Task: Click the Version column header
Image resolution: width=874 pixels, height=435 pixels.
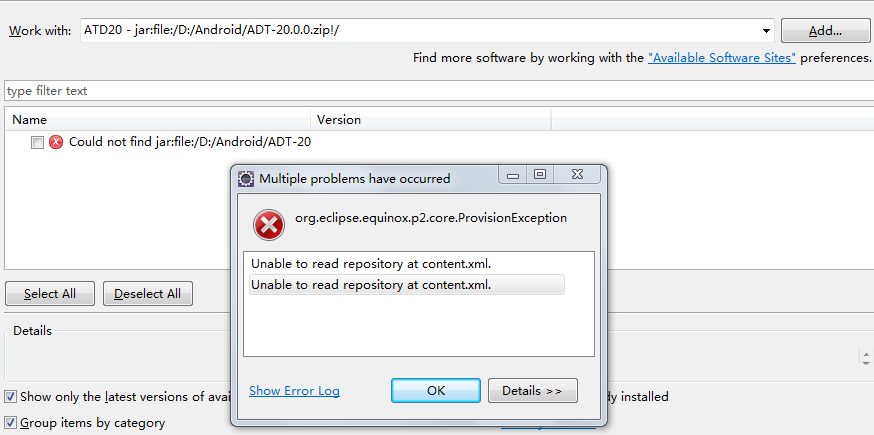Action: 431,120
